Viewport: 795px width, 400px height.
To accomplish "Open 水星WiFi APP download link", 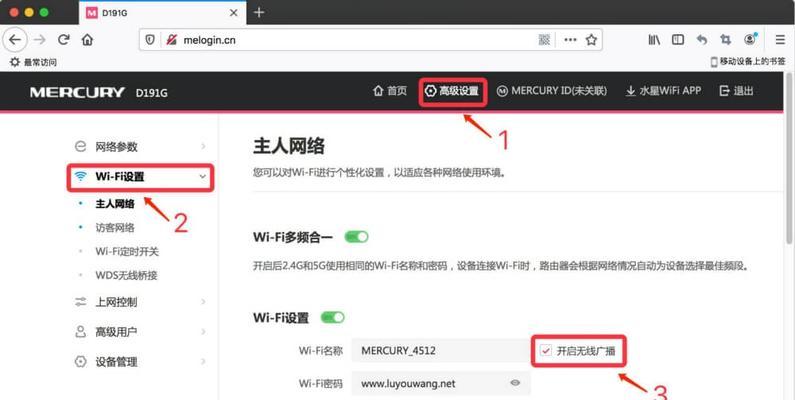I will pyautogui.click(x=663, y=91).
